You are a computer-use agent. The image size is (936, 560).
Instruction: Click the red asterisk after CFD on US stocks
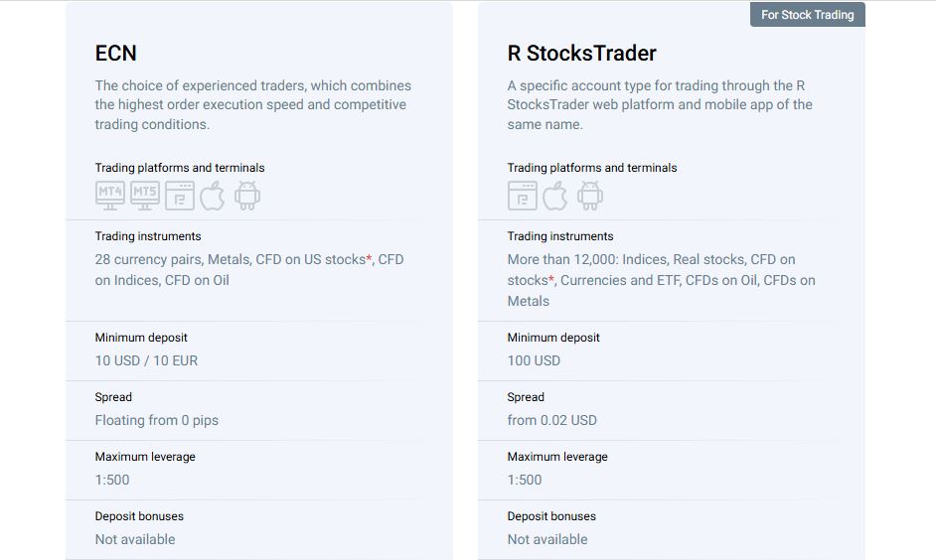[x=369, y=257]
